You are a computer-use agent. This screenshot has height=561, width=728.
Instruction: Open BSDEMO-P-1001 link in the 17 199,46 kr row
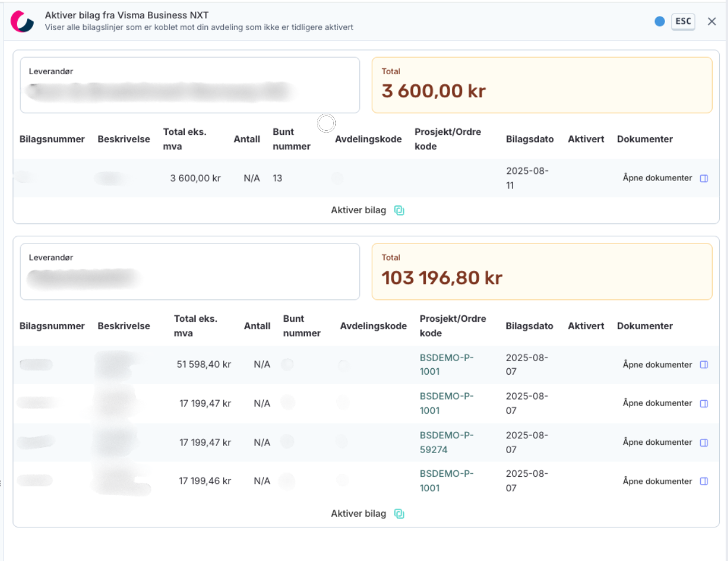coord(446,481)
